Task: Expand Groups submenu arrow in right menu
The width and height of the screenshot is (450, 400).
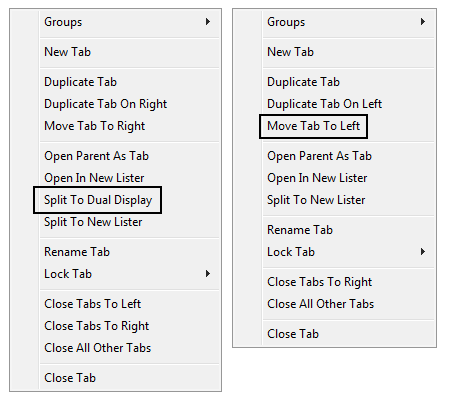Action: pyautogui.click(x=423, y=22)
